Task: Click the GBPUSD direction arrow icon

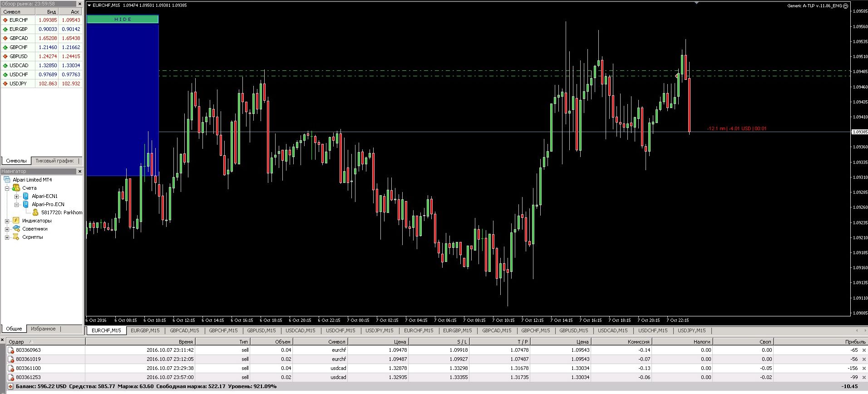Action: pyautogui.click(x=5, y=56)
